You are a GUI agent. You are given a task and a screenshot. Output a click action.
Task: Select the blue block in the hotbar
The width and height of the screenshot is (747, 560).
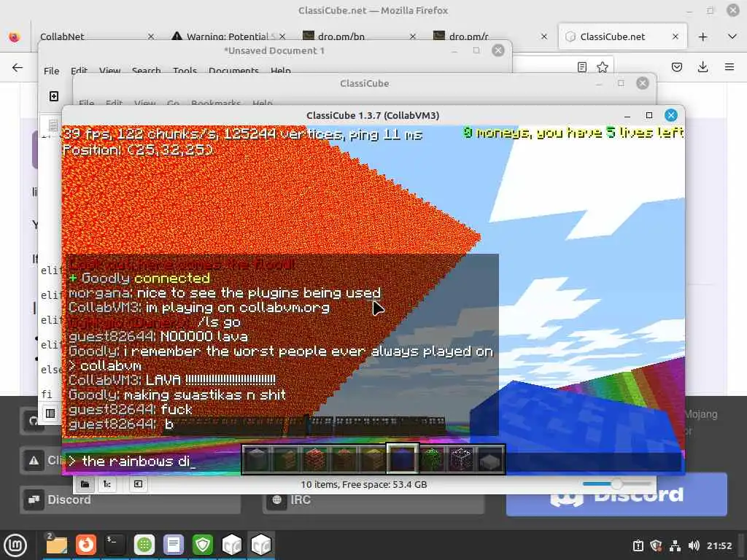[x=403, y=459]
